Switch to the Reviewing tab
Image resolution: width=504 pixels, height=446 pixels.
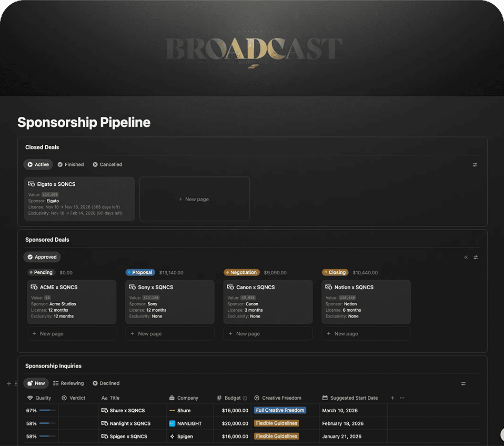pyautogui.click(x=68, y=383)
